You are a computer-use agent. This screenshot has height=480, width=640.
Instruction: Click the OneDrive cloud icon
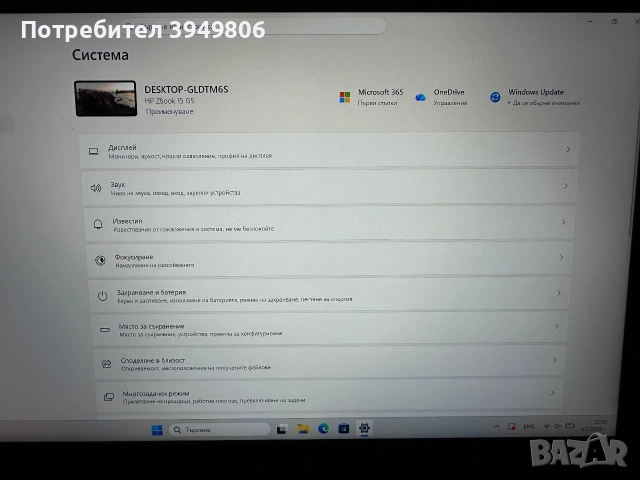420,97
